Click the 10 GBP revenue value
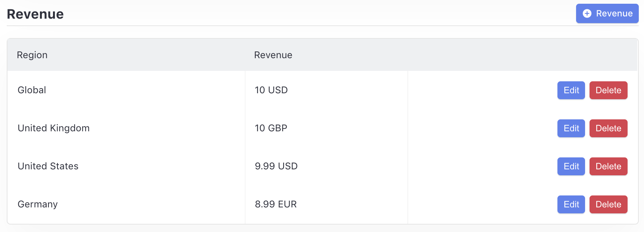 click(x=271, y=128)
